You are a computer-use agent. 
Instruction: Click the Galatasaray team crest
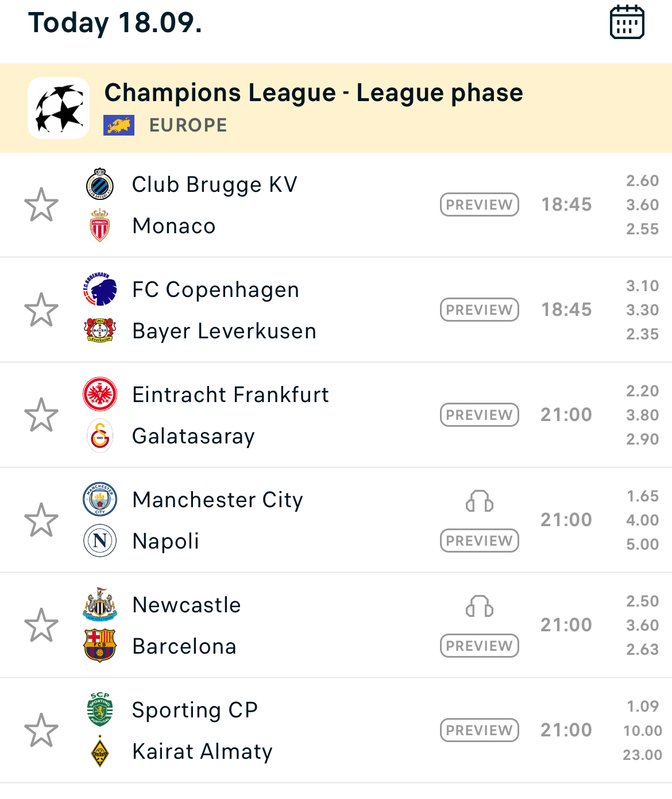(x=100, y=436)
